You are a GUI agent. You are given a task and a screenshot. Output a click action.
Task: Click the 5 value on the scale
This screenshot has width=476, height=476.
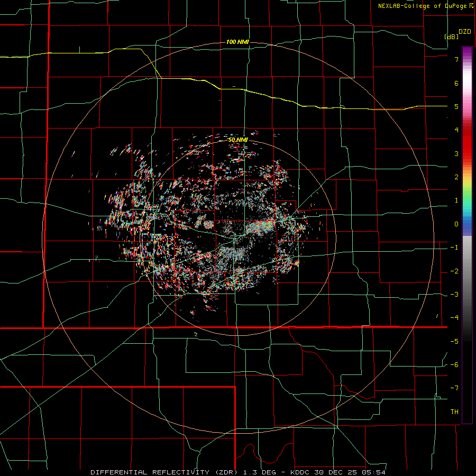(456, 106)
